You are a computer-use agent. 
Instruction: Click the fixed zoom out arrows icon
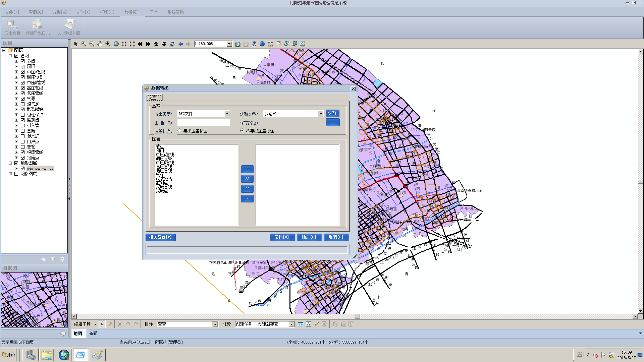click(132, 44)
